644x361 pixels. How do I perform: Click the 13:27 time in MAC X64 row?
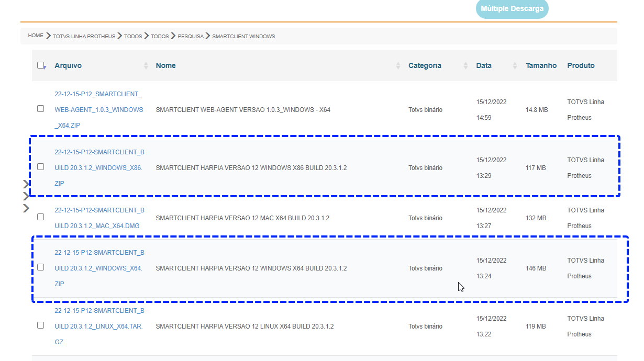484,226
